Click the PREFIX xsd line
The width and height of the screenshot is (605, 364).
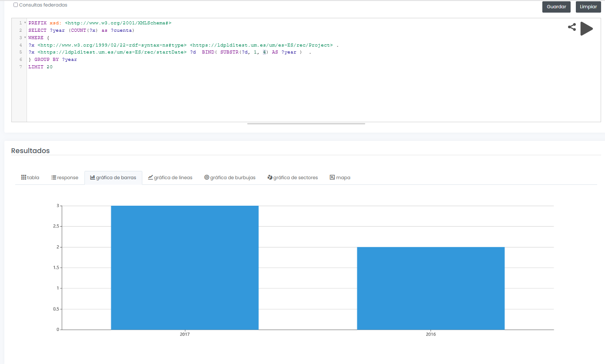100,23
